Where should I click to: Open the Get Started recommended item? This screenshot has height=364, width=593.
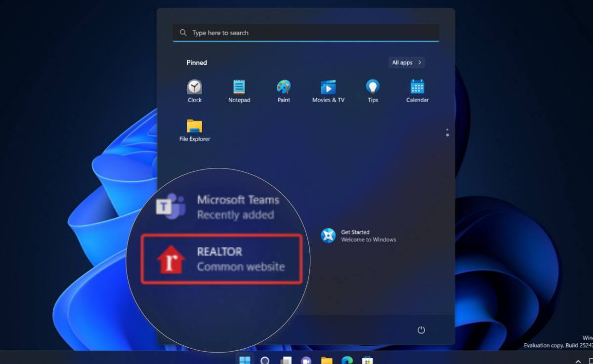pos(359,236)
